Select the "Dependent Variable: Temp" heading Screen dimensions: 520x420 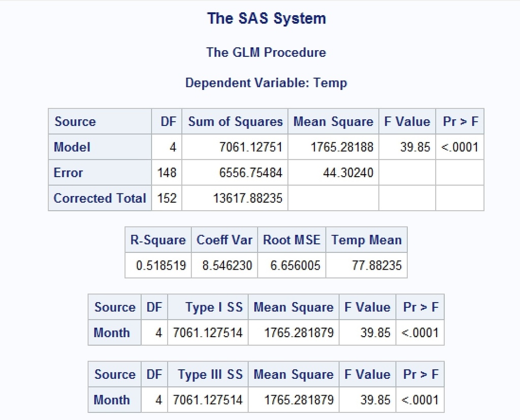click(x=266, y=83)
